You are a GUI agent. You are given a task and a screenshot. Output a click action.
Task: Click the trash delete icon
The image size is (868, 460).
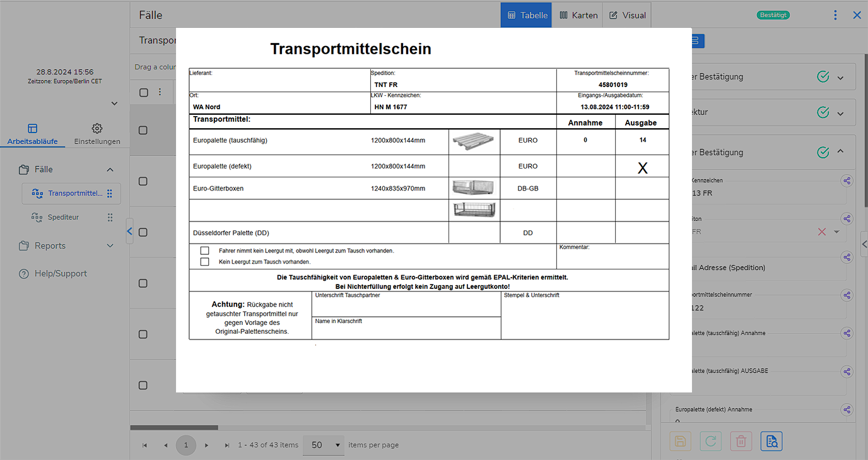(x=741, y=441)
